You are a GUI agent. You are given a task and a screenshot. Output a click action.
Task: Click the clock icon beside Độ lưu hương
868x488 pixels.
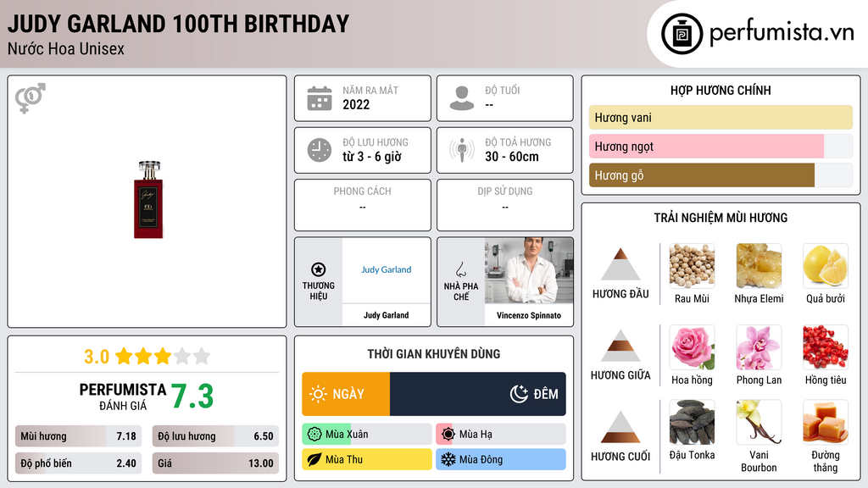click(x=320, y=151)
